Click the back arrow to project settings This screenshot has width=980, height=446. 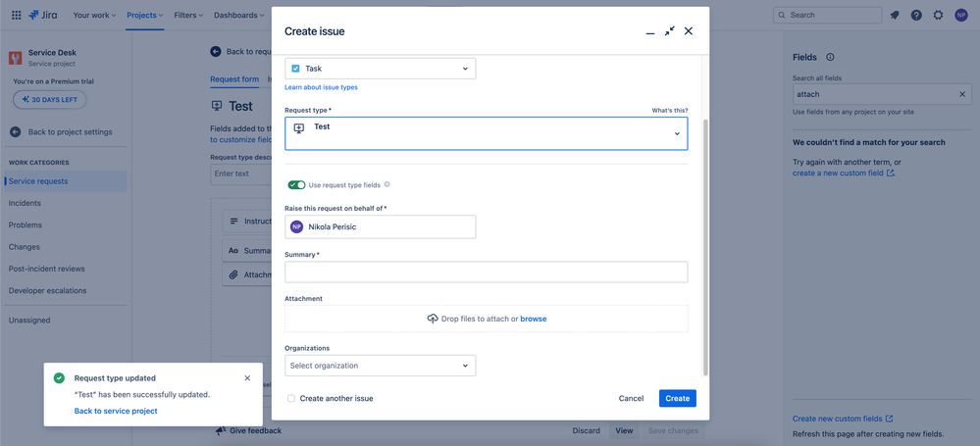(16, 131)
